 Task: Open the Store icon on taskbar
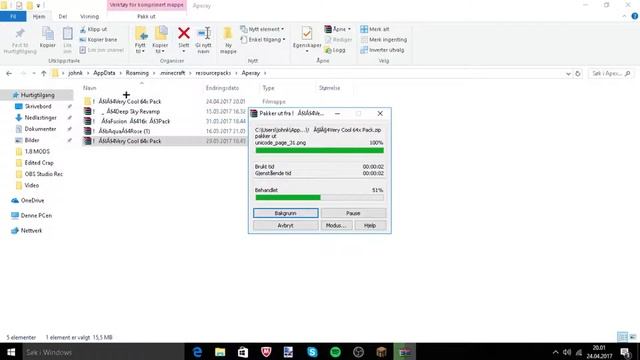(x=243, y=352)
